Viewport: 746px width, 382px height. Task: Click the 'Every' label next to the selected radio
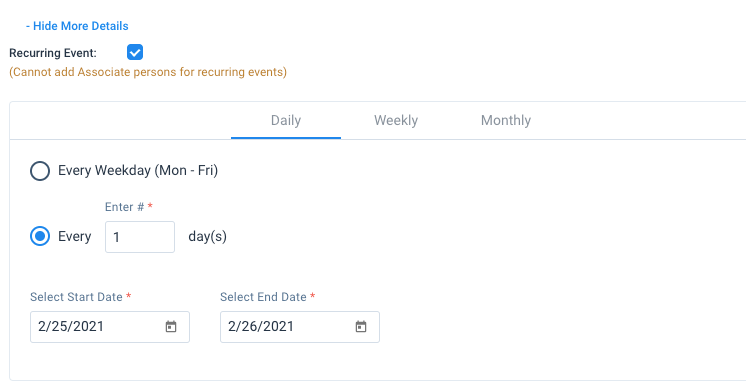coord(75,236)
